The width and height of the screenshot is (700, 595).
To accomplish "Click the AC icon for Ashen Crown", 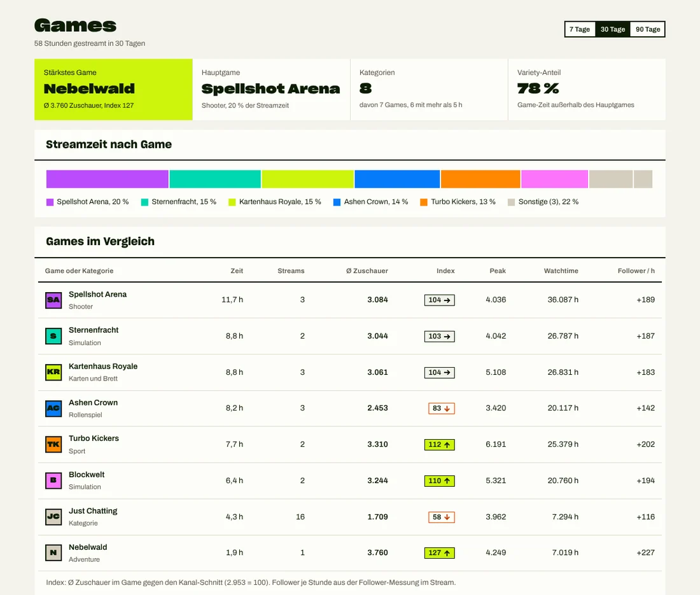I will (53, 409).
